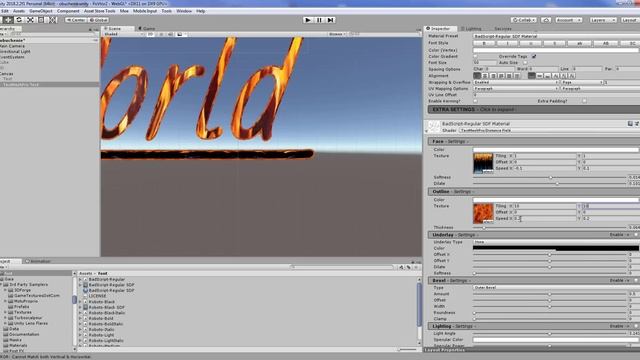
Task: Toggle Center pivot mode button
Action: point(76,20)
